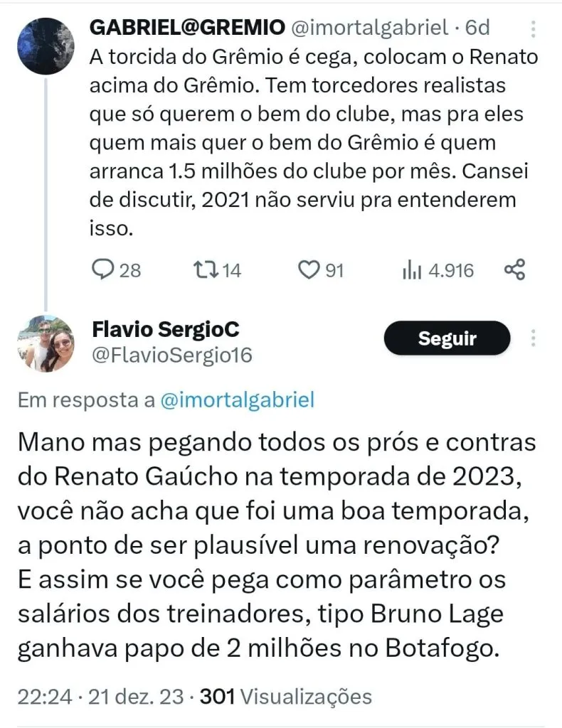The height and width of the screenshot is (728, 562).
Task: Open more options beside the Seguir button
Action: pos(534,338)
